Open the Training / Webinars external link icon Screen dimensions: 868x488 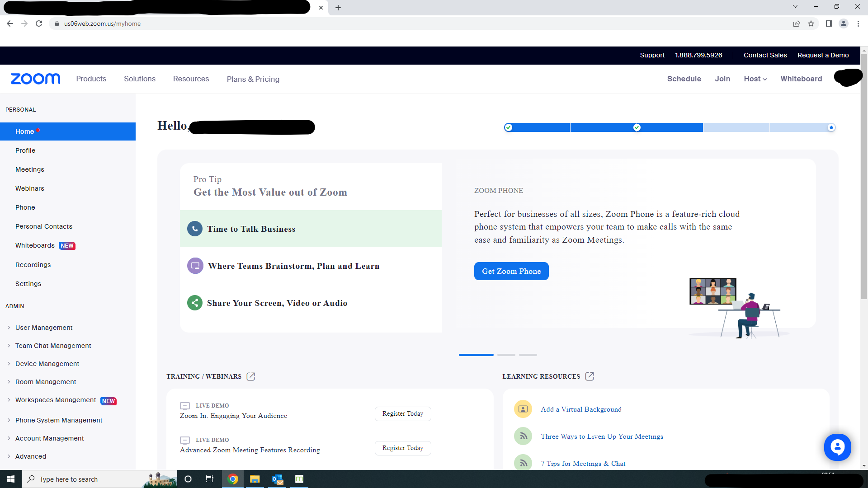251,376
